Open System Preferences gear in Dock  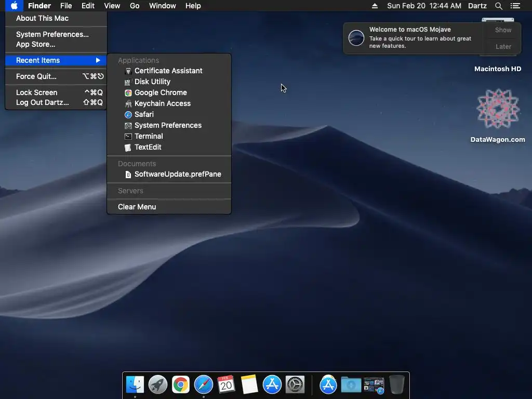(295, 385)
